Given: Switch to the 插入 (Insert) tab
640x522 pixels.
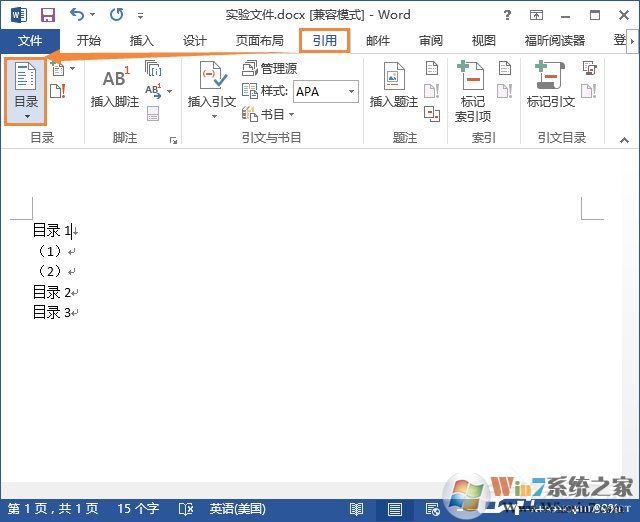Looking at the screenshot, I should pyautogui.click(x=142, y=41).
